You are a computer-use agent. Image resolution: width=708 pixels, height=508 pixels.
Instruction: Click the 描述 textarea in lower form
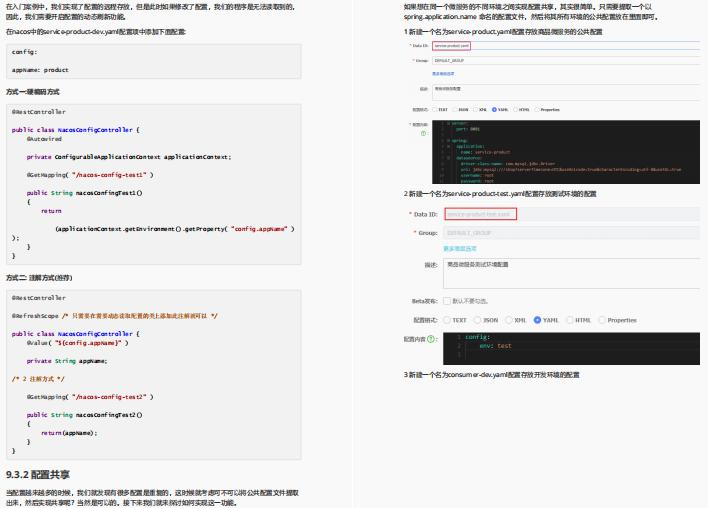click(571, 274)
